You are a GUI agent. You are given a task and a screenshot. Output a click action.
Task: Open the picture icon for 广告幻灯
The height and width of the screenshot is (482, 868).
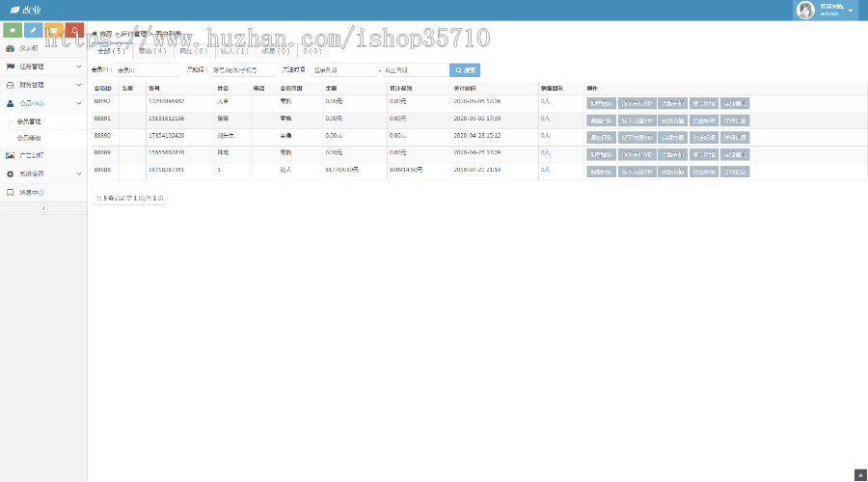pyautogui.click(x=10, y=155)
